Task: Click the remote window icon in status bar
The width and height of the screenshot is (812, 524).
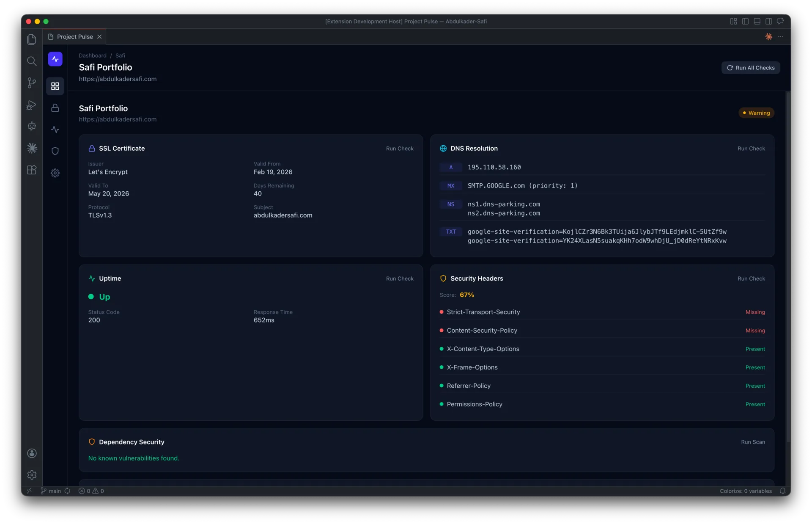Action: [29, 491]
